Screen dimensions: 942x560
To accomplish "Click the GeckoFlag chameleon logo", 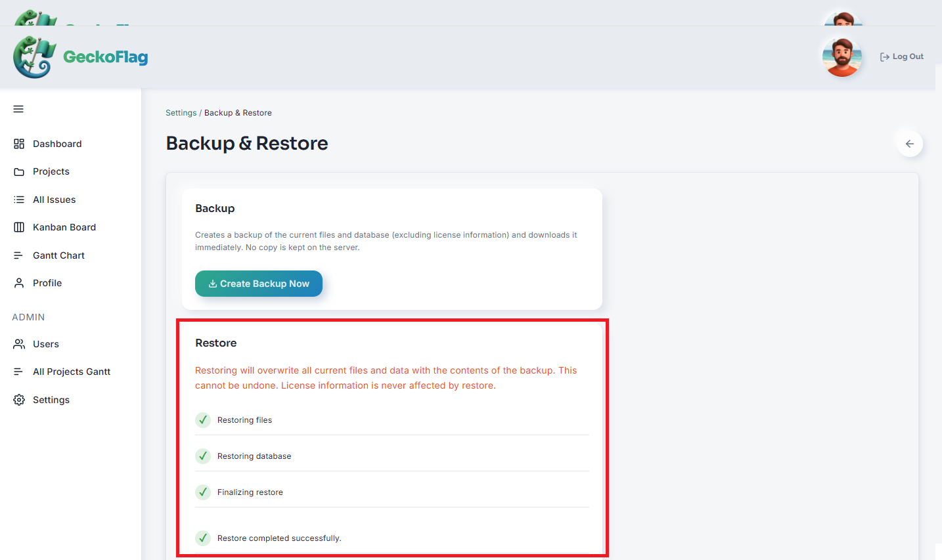I will click(34, 57).
